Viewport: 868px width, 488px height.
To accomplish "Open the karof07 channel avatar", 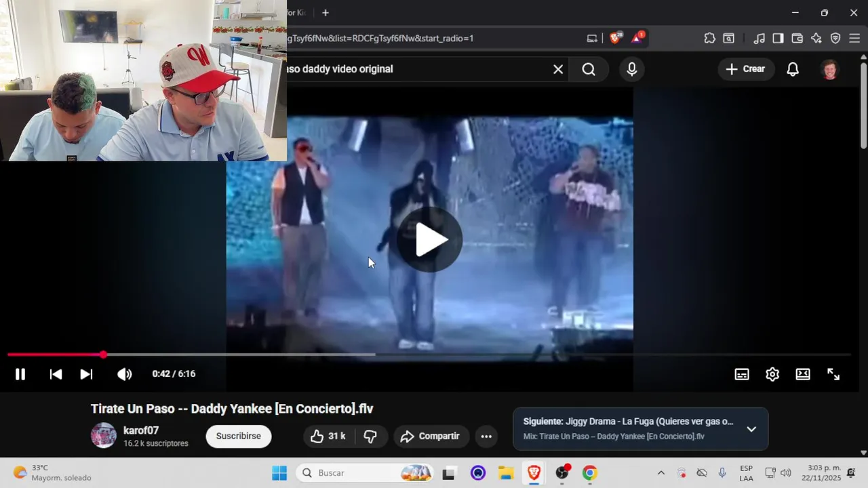I will tap(104, 436).
